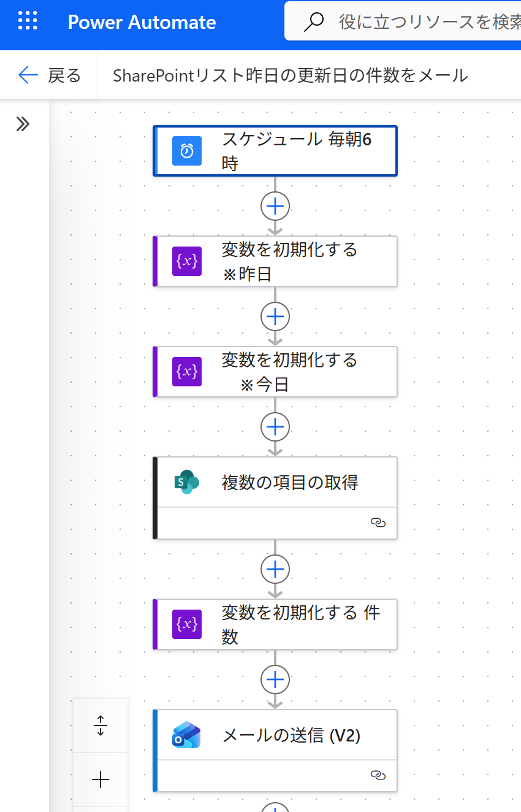Click the resource search input field

pyautogui.click(x=423, y=22)
